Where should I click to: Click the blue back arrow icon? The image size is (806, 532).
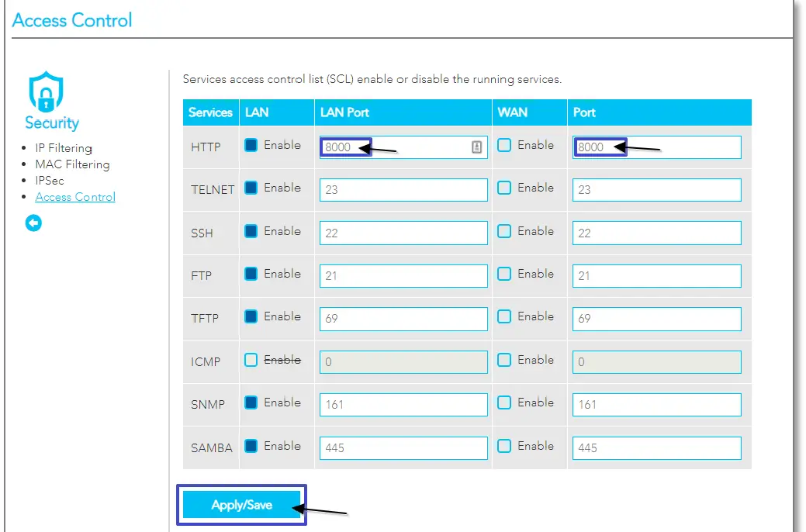(x=33, y=223)
